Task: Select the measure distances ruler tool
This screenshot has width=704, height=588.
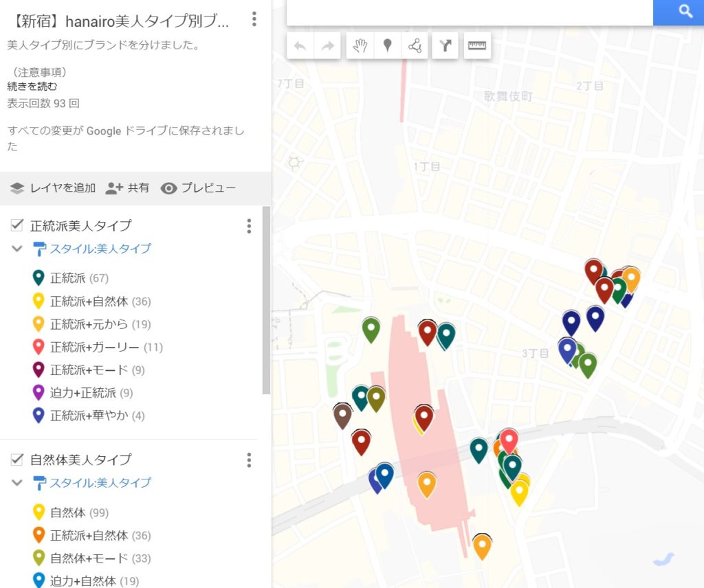Action: [477, 45]
